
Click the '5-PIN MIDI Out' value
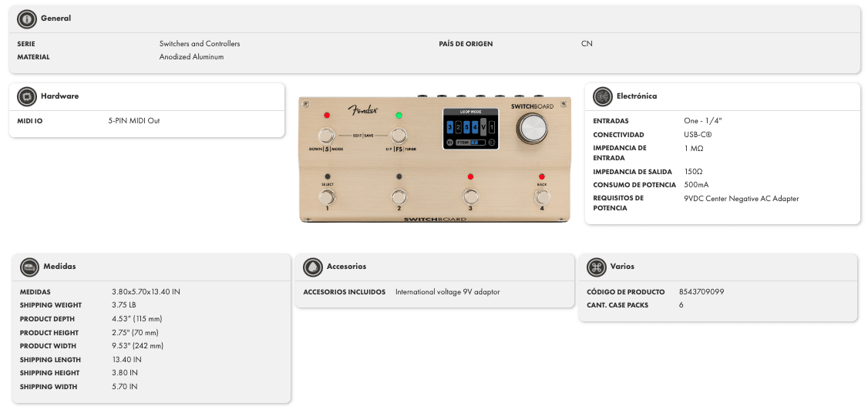click(134, 121)
